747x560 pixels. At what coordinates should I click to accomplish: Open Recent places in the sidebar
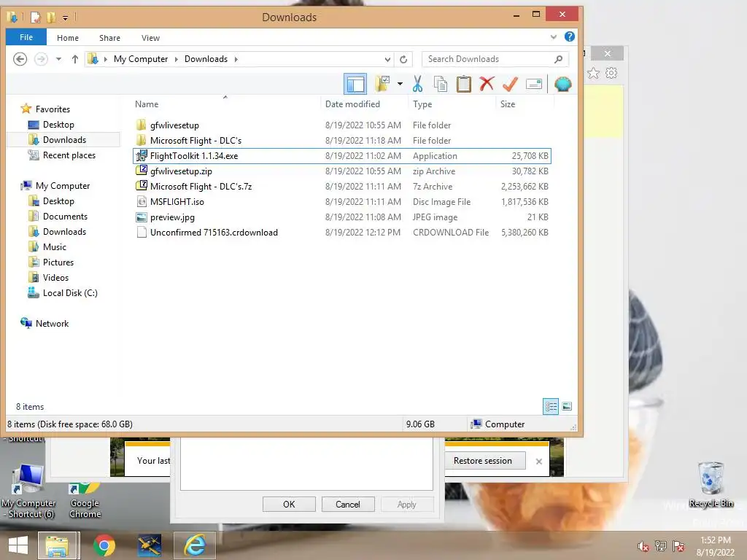[69, 155]
